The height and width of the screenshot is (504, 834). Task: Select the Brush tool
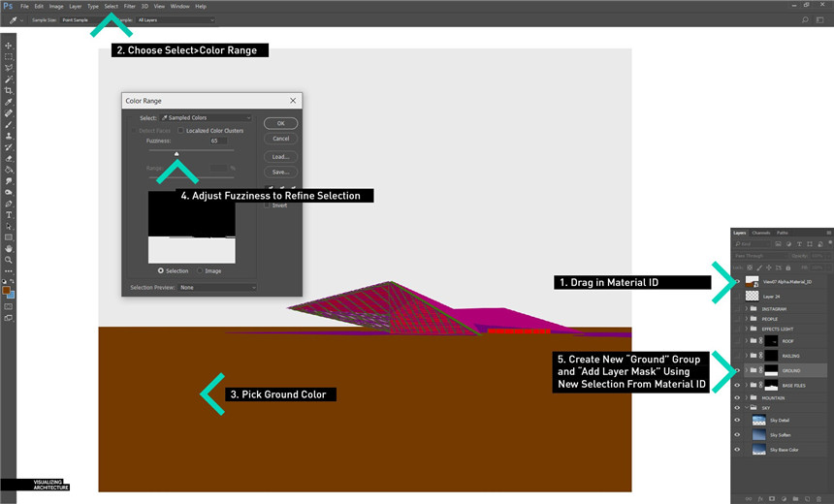pyautogui.click(x=9, y=124)
